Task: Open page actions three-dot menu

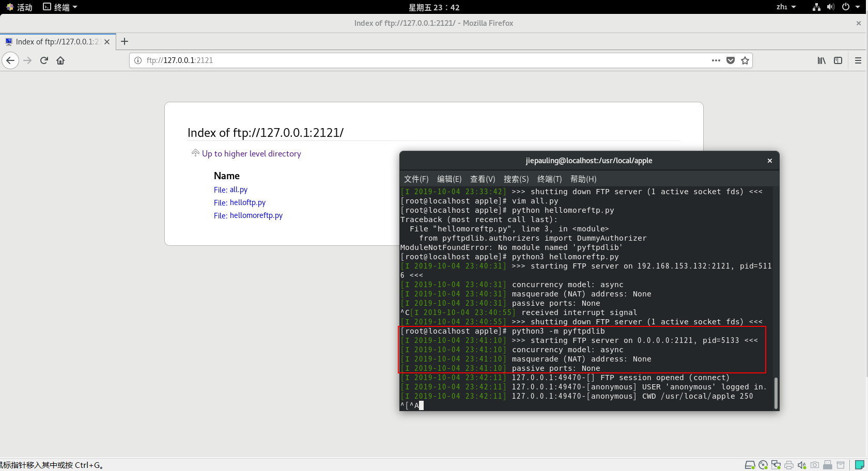Action: pyautogui.click(x=716, y=60)
